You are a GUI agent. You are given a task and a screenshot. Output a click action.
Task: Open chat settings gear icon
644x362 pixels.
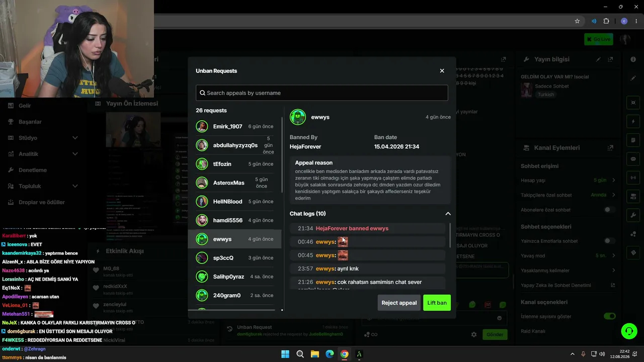coord(473,334)
